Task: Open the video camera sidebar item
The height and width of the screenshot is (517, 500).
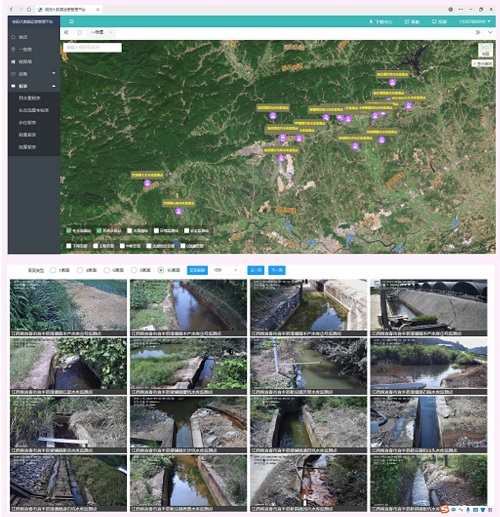Action: coord(34,62)
